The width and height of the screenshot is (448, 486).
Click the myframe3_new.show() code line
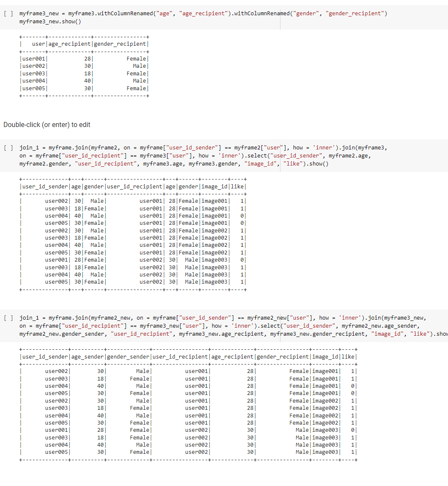click(50, 22)
